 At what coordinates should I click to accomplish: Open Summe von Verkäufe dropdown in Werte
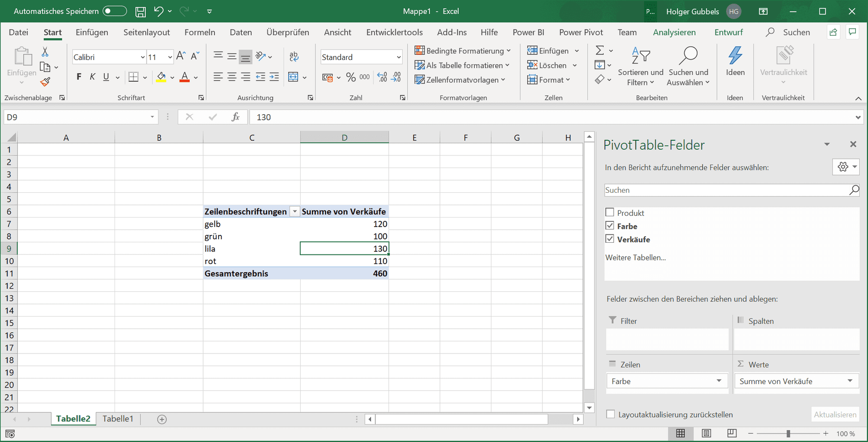pos(850,381)
